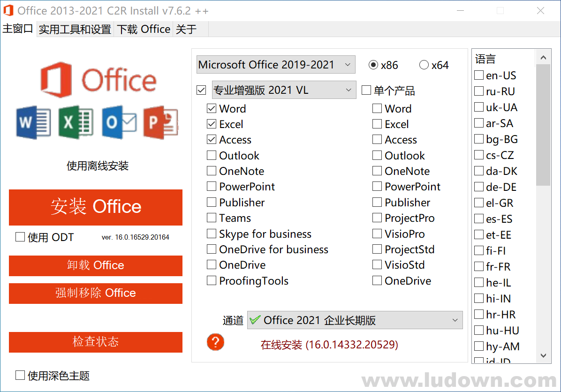The image size is (561, 392).
Task: Open the 专业增强版 2021 VL edition dropdown
Action: pos(284,90)
